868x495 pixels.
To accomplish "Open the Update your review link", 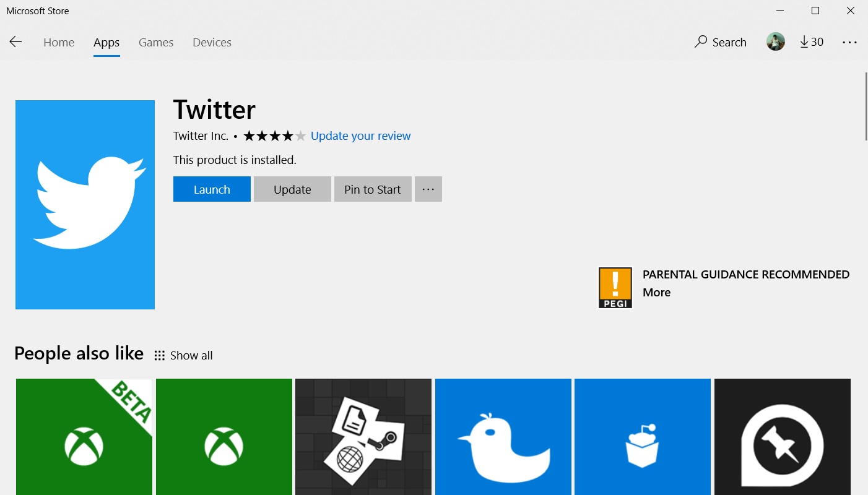I will point(360,136).
